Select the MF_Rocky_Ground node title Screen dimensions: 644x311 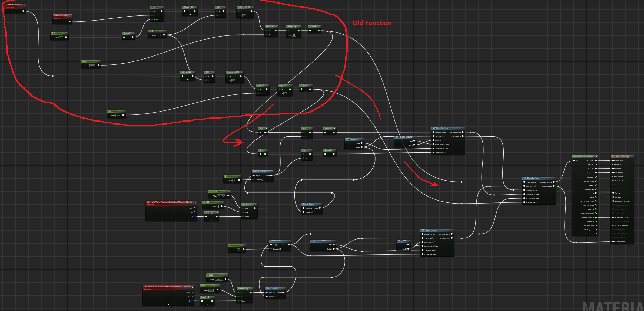click(404, 137)
